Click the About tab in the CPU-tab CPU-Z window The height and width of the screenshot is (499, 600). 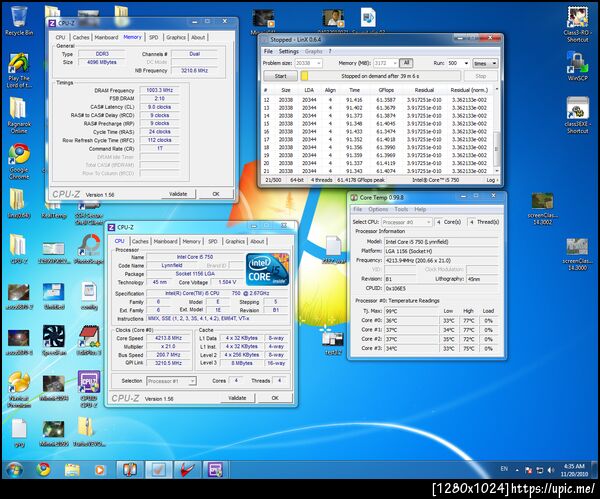pos(257,241)
